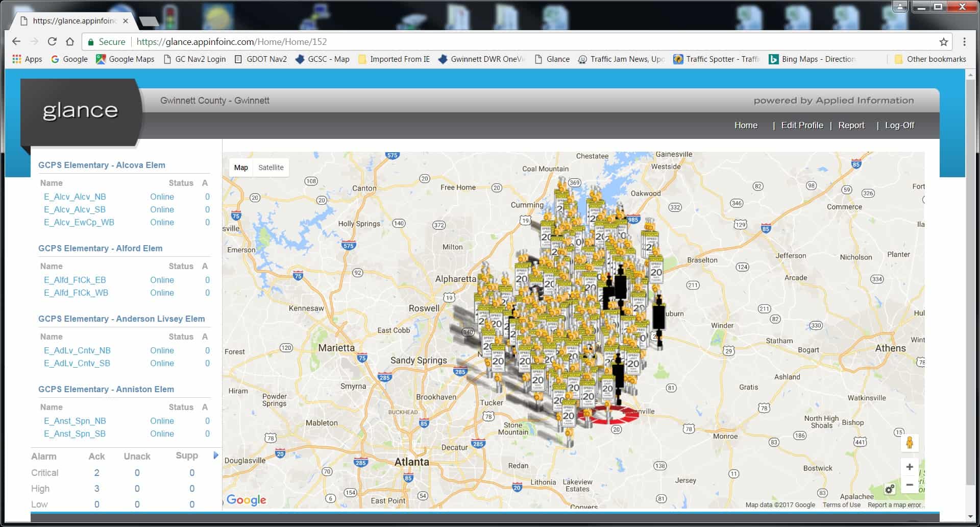Open the E_Alcv_Alcv_NB sign link
This screenshot has width=980, height=527.
[75, 197]
